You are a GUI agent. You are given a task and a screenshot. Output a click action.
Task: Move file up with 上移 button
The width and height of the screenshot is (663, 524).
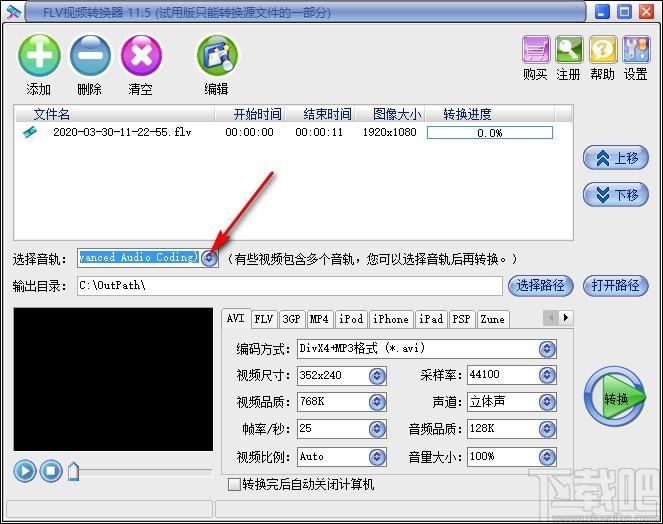pyautogui.click(x=616, y=158)
